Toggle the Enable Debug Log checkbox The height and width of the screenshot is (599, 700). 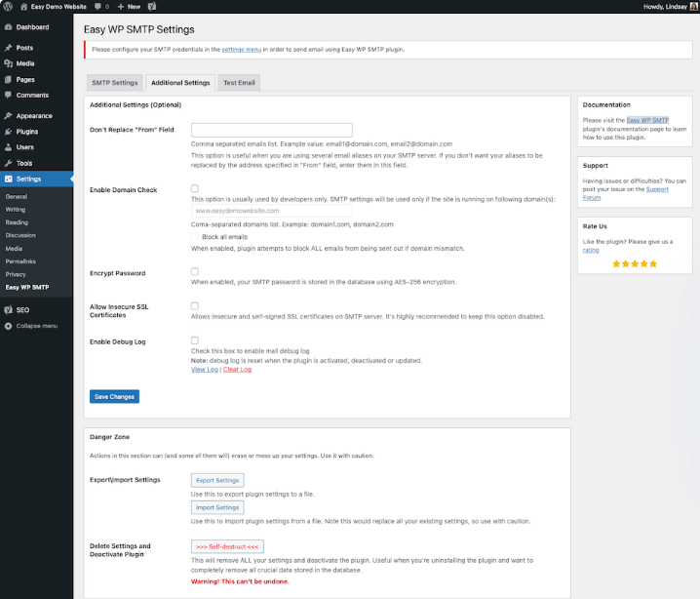(195, 340)
